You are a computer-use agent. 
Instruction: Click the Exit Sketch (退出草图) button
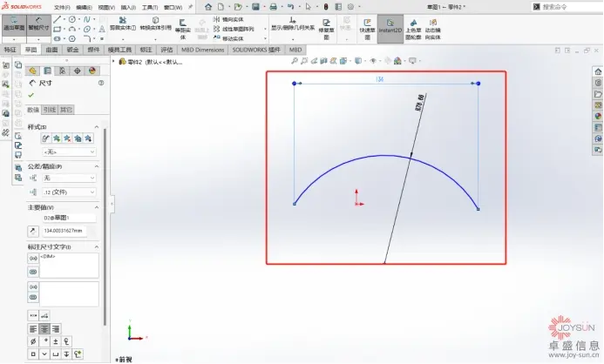(14, 25)
